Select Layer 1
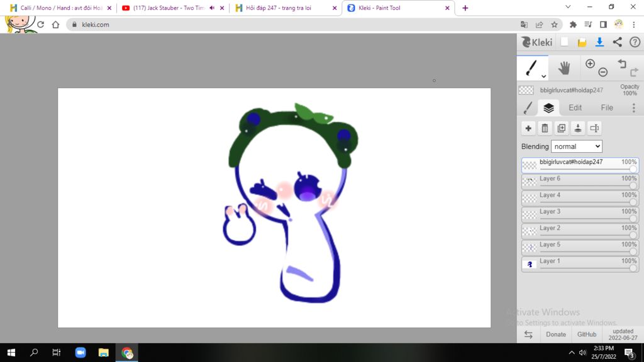The width and height of the screenshot is (644, 362). coord(580,263)
